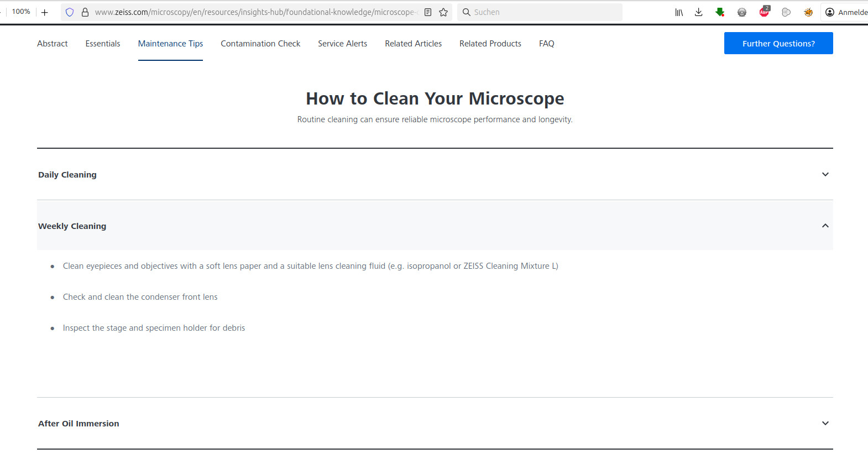868x469 pixels.
Task: Expand the After Oil Immersion section
Action: (825, 423)
